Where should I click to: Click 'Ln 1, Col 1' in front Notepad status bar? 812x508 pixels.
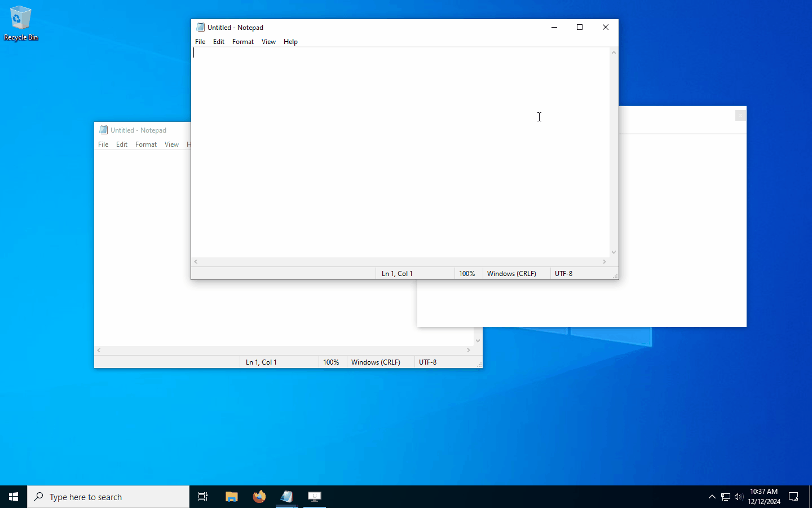point(397,274)
